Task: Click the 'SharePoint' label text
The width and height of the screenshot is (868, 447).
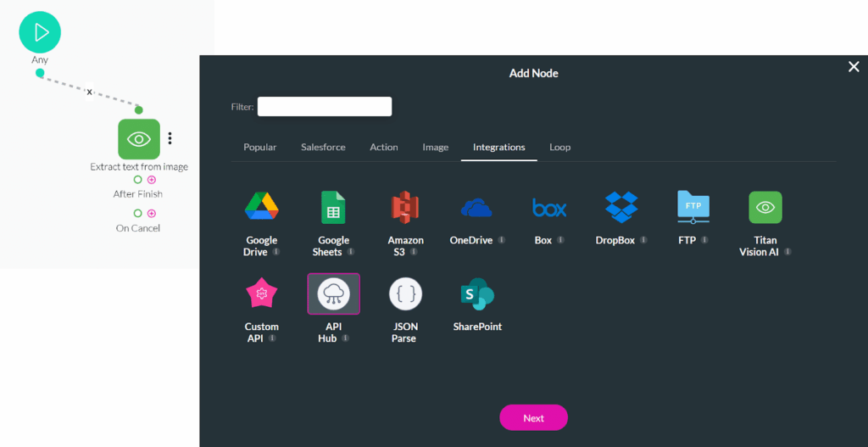Action: pos(477,327)
